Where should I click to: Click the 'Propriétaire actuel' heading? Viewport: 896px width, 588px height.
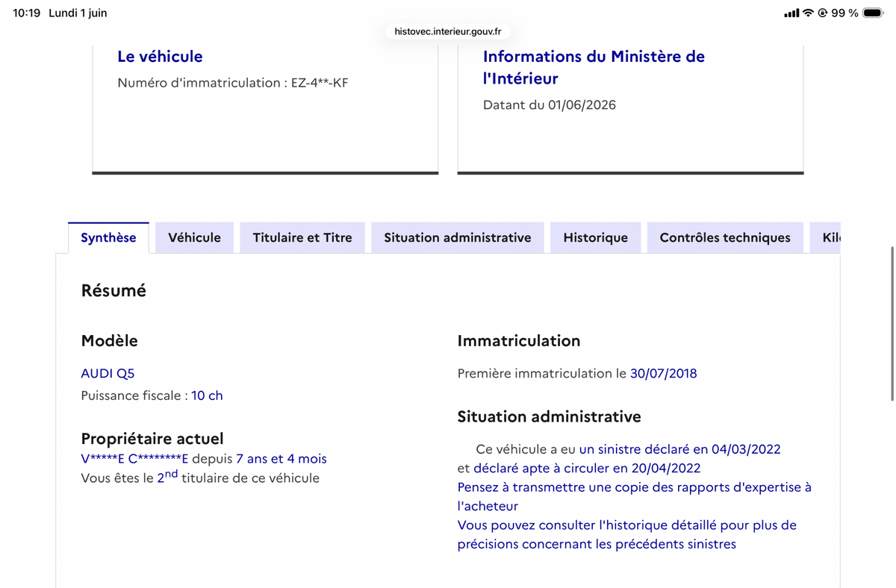[x=152, y=439]
